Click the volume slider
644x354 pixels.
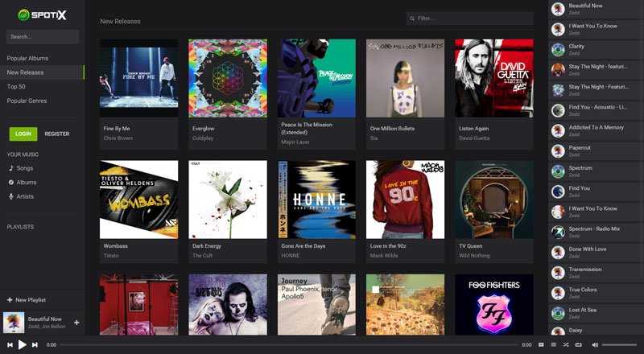pos(619,345)
